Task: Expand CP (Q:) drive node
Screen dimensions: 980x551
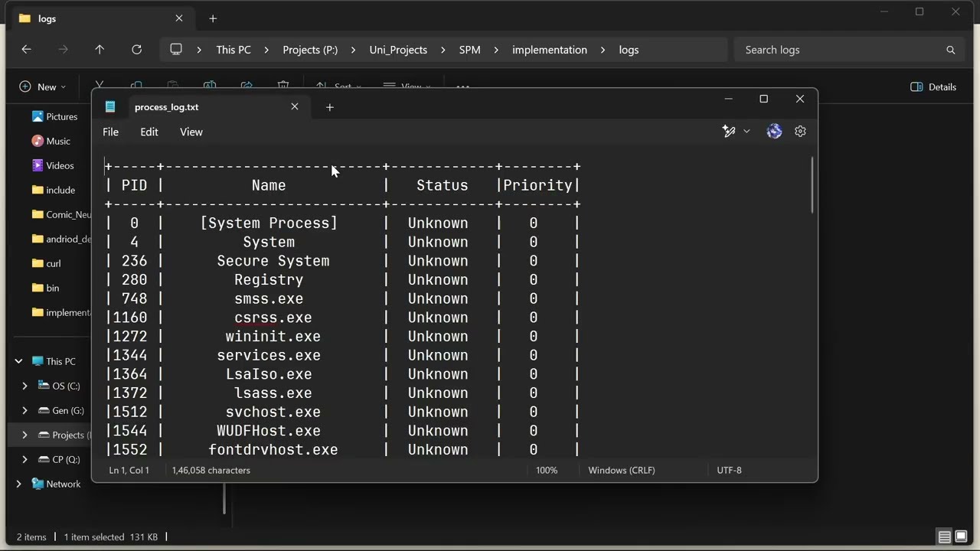Action: click(x=24, y=459)
